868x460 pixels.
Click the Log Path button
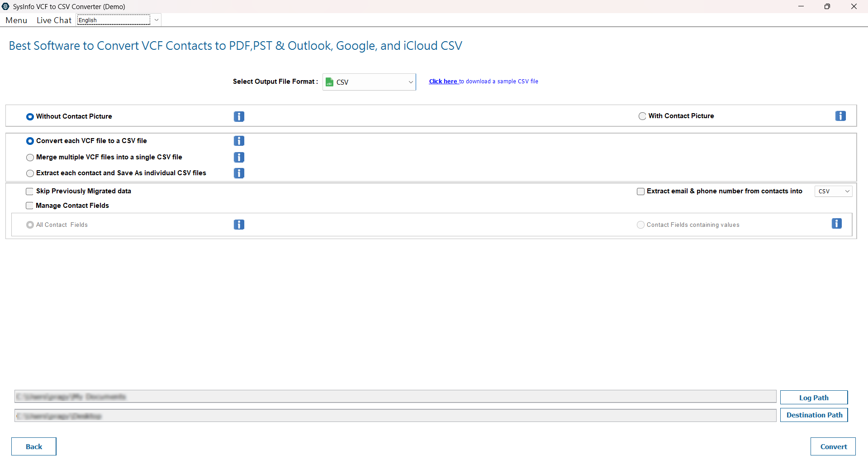click(814, 398)
